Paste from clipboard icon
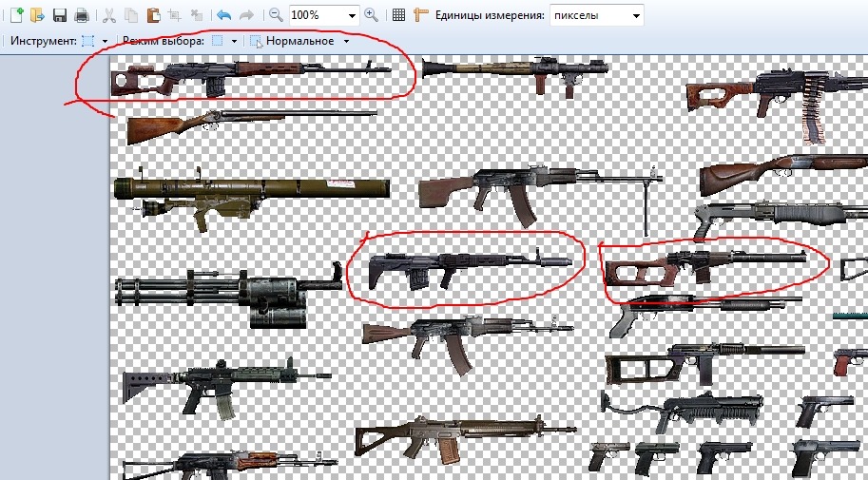868x480 pixels. (153, 15)
